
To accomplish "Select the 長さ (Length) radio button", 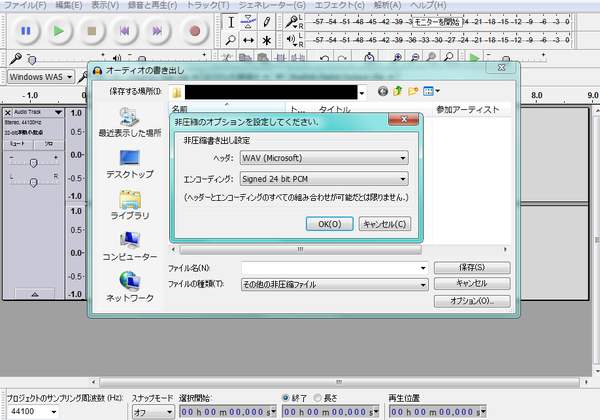I will [317, 398].
